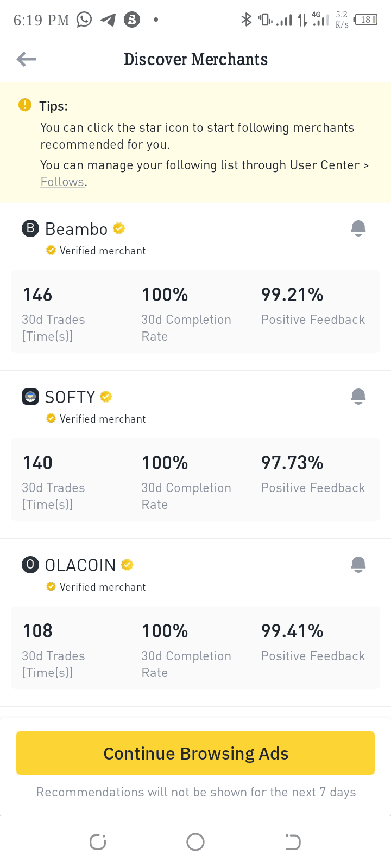Tap SOFTY avatar icon

(x=30, y=397)
